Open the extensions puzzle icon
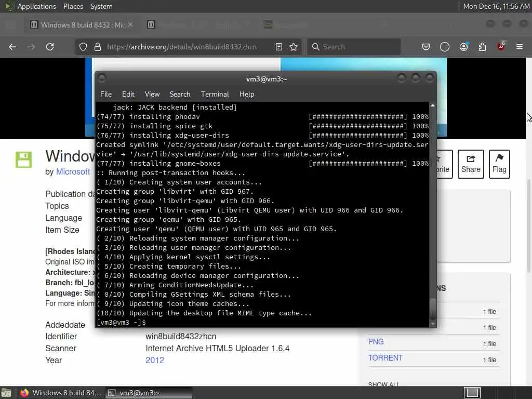 pyautogui.click(x=482, y=47)
